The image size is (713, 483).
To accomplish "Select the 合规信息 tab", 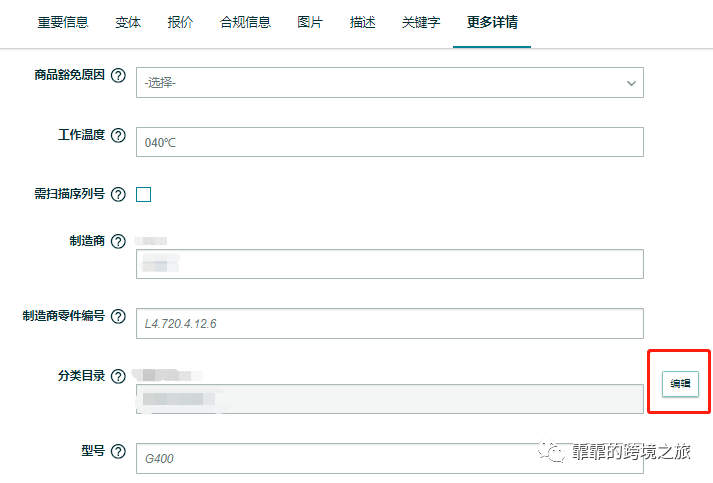I will coord(245,22).
